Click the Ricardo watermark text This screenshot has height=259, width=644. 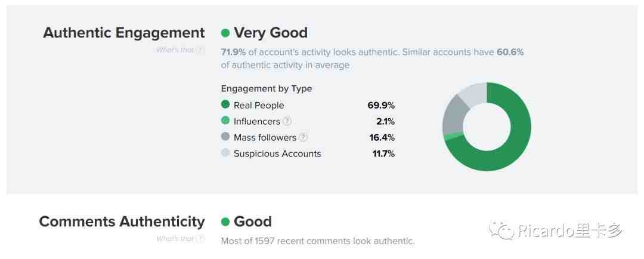570,230
